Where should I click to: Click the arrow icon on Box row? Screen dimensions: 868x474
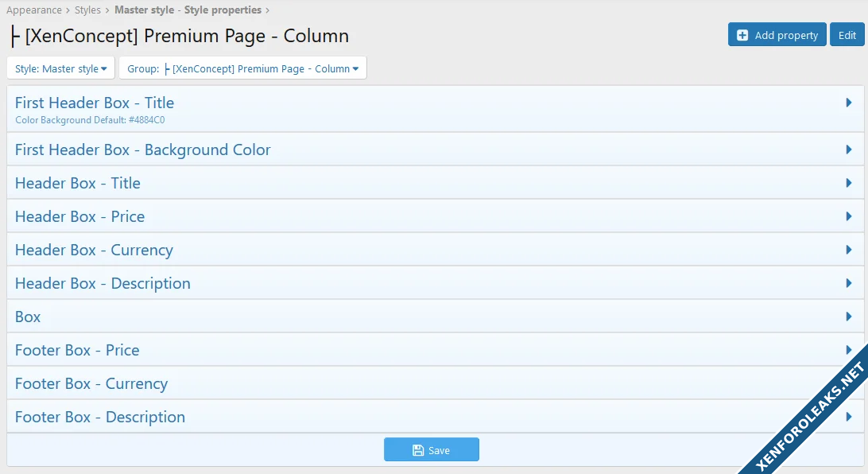point(849,317)
